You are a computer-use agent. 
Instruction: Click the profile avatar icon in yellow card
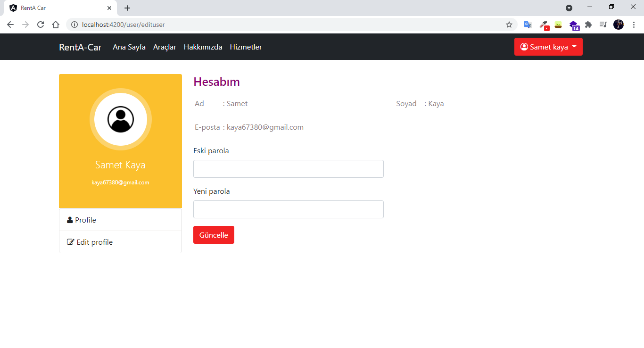pyautogui.click(x=121, y=119)
